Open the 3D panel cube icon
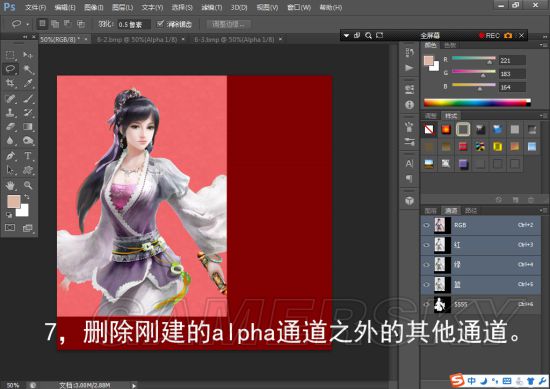Viewport: 550px width, 389px height. (x=409, y=201)
